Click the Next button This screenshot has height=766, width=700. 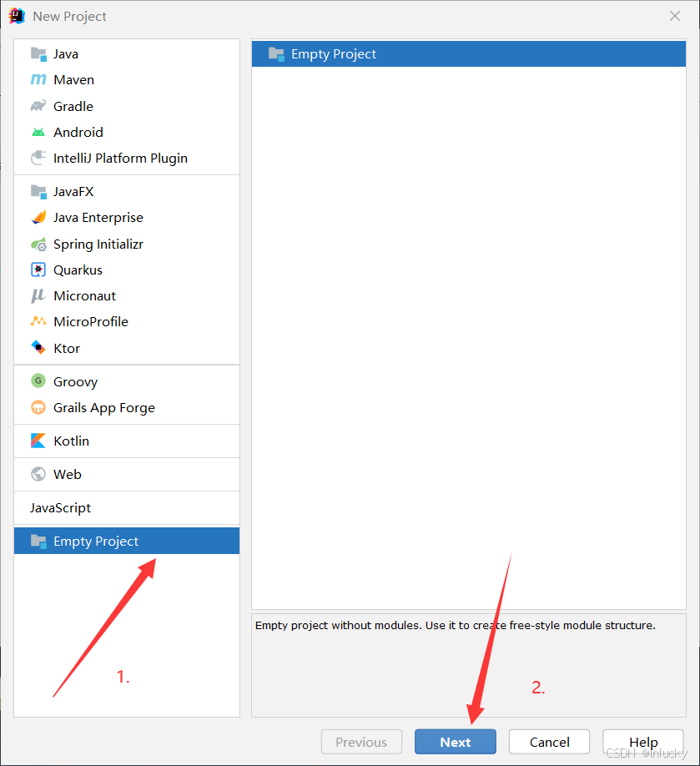[x=456, y=742]
